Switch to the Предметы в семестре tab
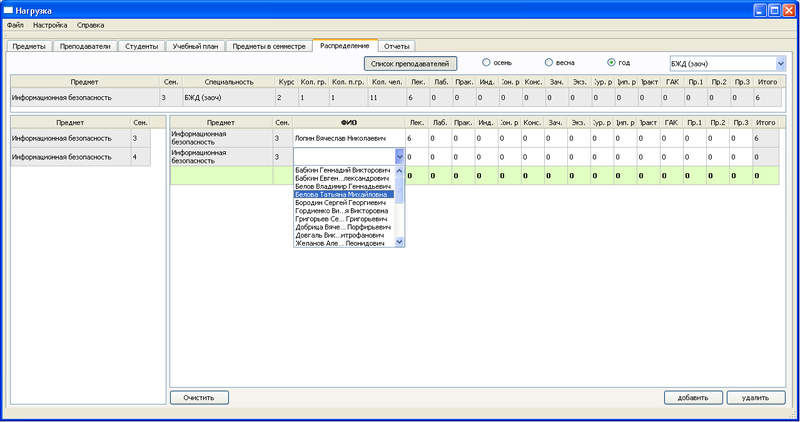The width and height of the screenshot is (800, 422). click(x=269, y=46)
